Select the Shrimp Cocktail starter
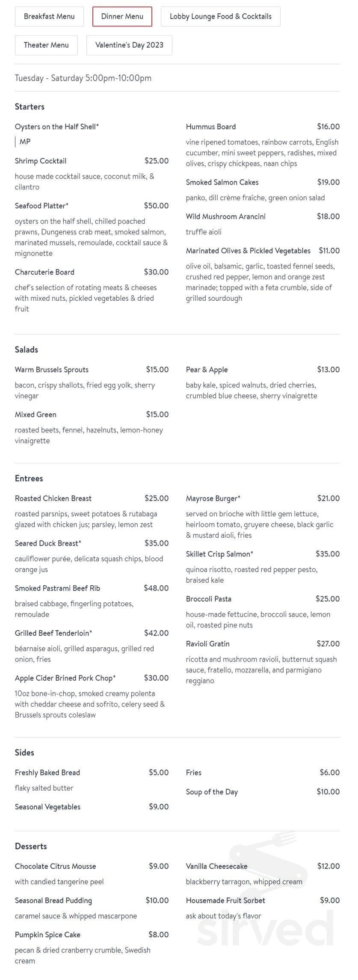Viewport: 358px width, 980px height. (41, 161)
